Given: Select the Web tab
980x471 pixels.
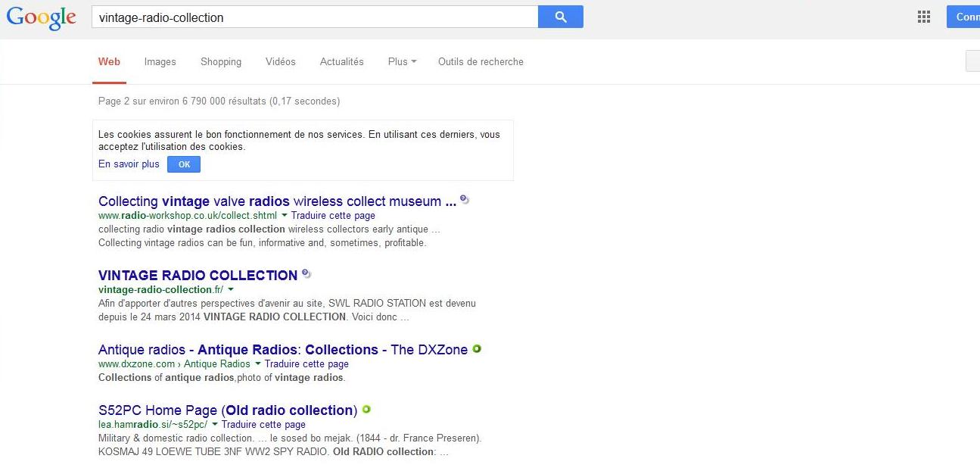Looking at the screenshot, I should point(109,62).
